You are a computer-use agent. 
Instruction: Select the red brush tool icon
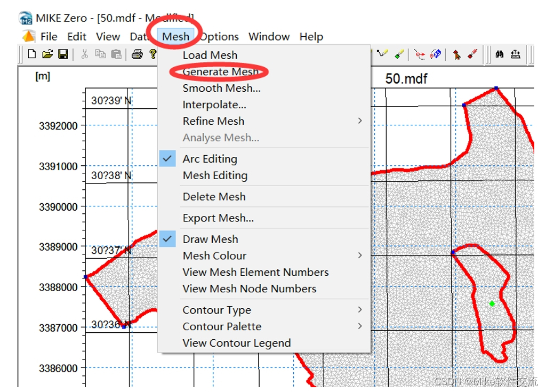pos(472,54)
